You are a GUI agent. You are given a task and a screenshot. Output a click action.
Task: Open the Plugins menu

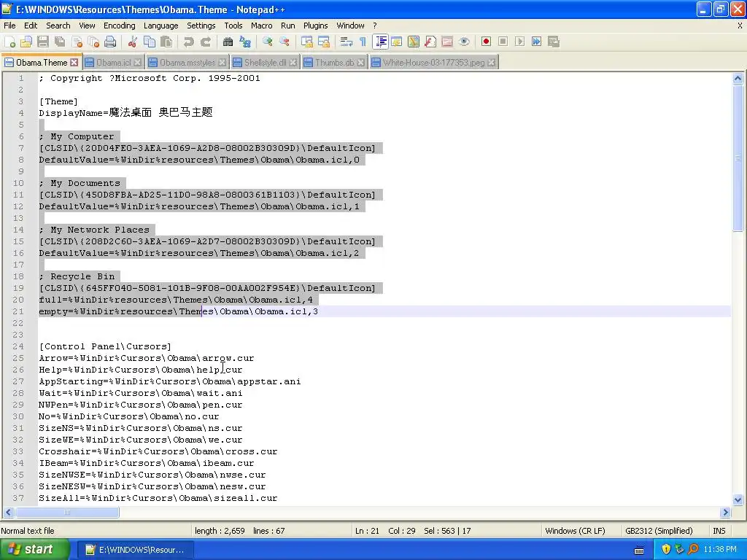(x=315, y=26)
